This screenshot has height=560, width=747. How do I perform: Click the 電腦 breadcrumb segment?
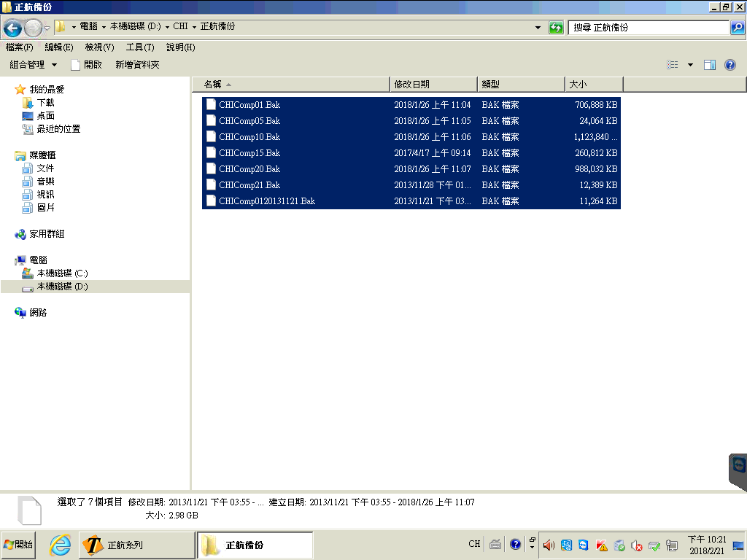[x=88, y=26]
